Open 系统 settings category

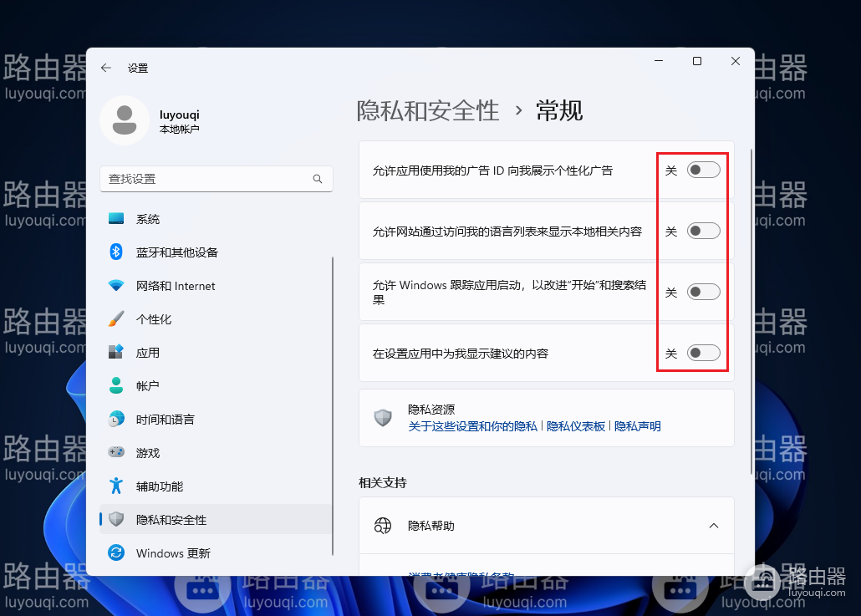(216, 218)
